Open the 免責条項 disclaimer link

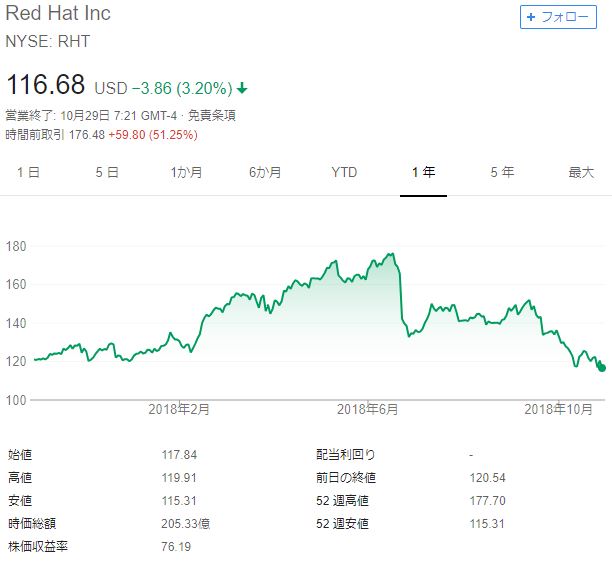click(212, 116)
